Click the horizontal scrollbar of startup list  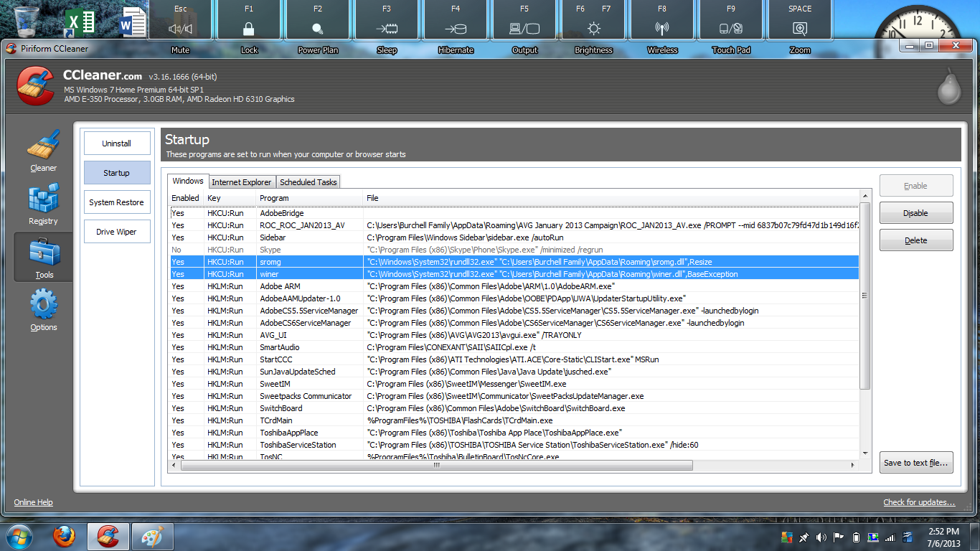point(436,465)
